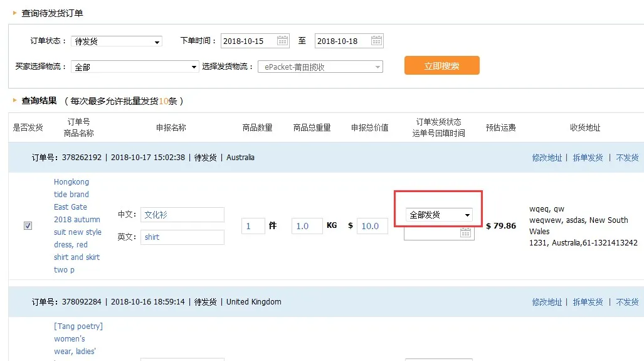Open calendar icon in tracking number backfill time field

click(x=465, y=233)
